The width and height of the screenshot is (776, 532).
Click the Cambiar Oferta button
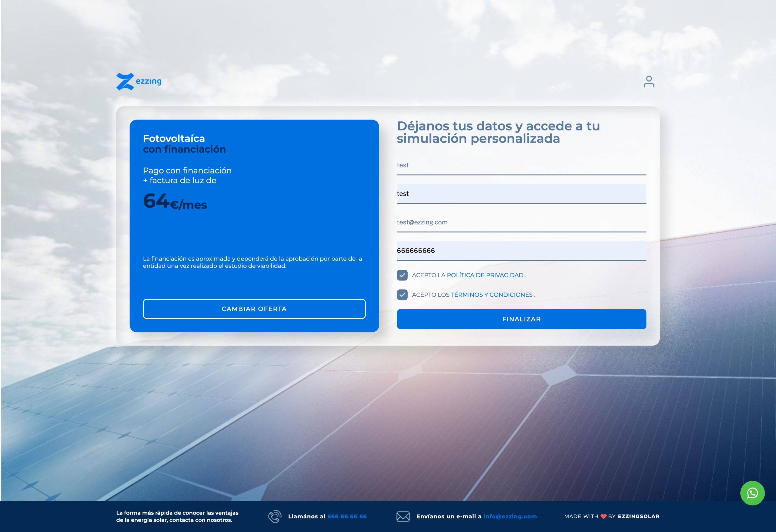coord(254,309)
